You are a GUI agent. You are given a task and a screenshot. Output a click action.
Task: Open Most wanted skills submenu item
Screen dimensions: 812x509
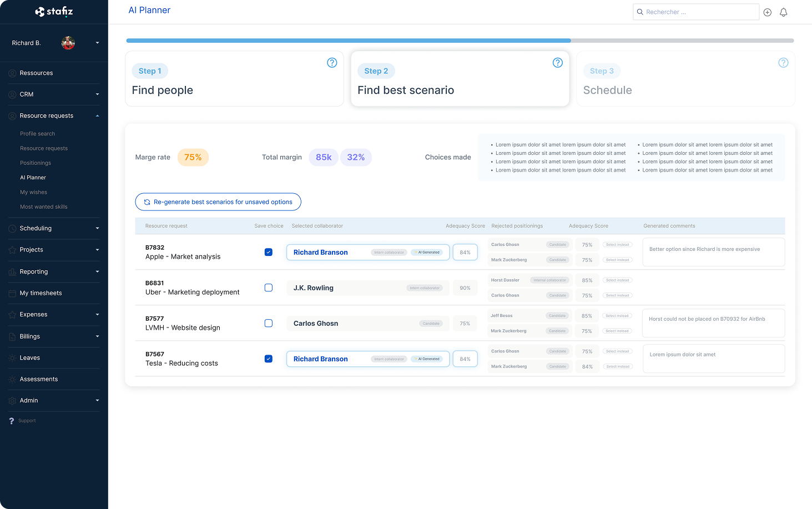44,207
